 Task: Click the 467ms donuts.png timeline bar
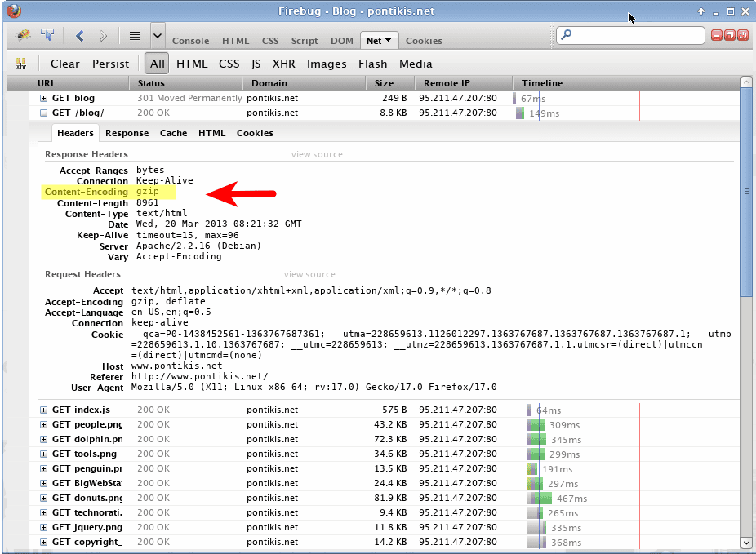click(541, 499)
